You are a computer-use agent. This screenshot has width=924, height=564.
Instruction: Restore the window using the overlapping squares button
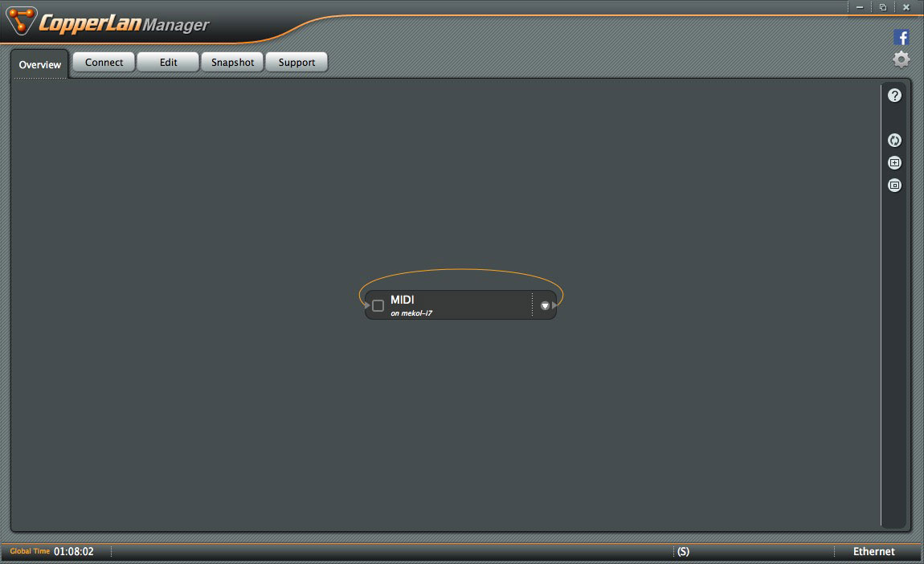[x=883, y=7]
